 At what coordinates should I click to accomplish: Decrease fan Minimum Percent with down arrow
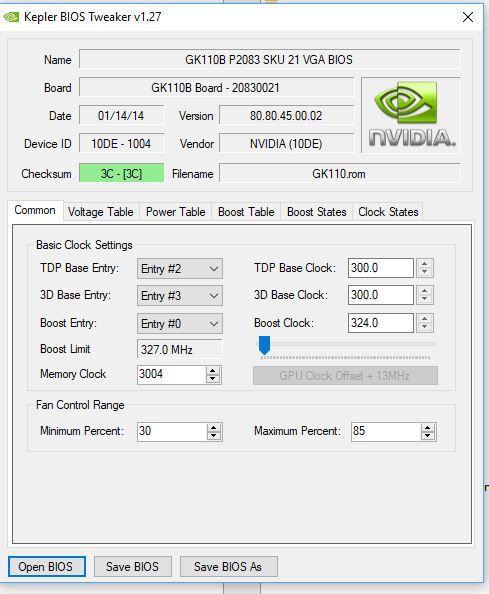[x=214, y=436]
